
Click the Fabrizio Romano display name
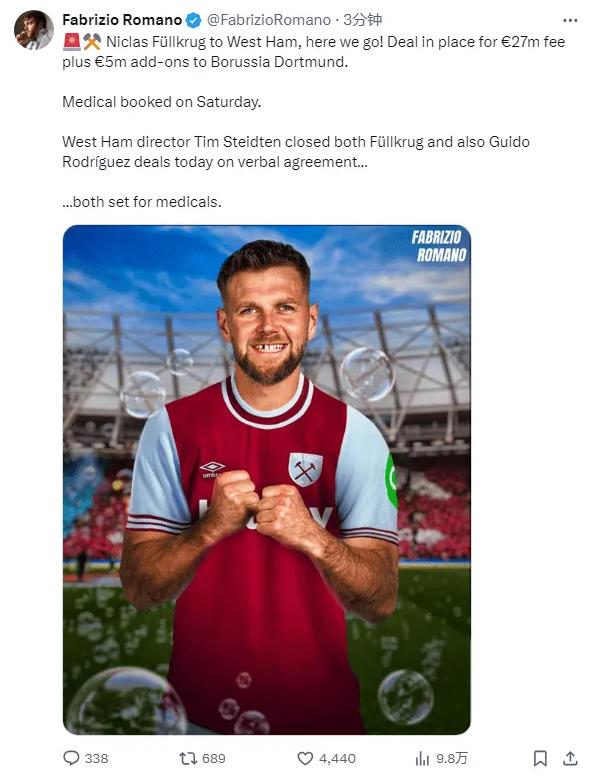[122, 20]
